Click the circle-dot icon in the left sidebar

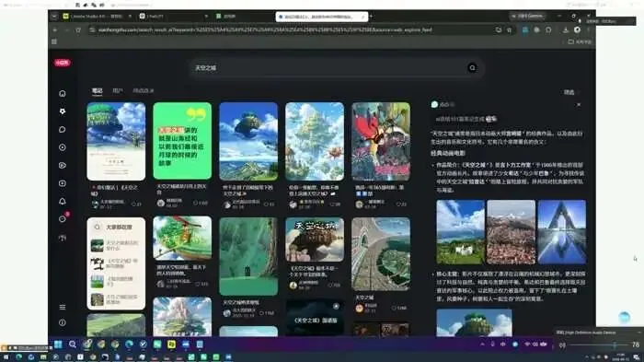pyautogui.click(x=63, y=147)
